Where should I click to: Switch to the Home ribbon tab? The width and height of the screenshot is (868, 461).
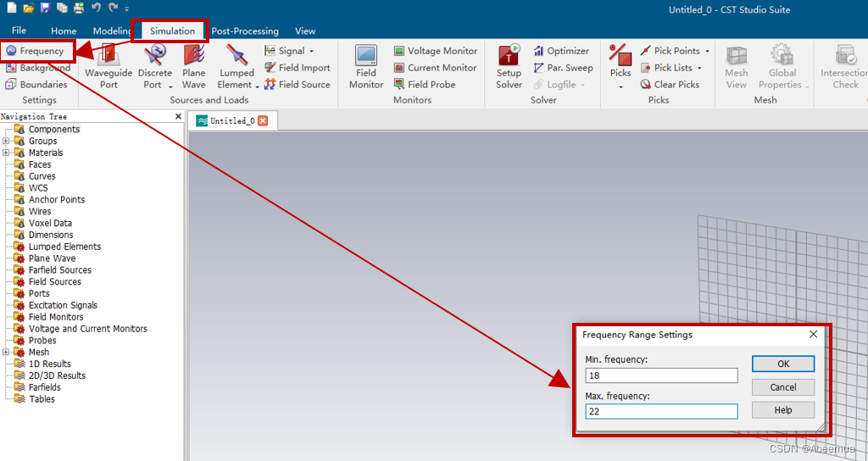pyautogui.click(x=64, y=31)
